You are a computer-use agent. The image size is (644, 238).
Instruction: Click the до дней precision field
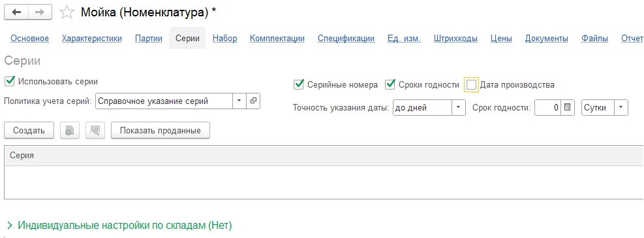(x=422, y=107)
